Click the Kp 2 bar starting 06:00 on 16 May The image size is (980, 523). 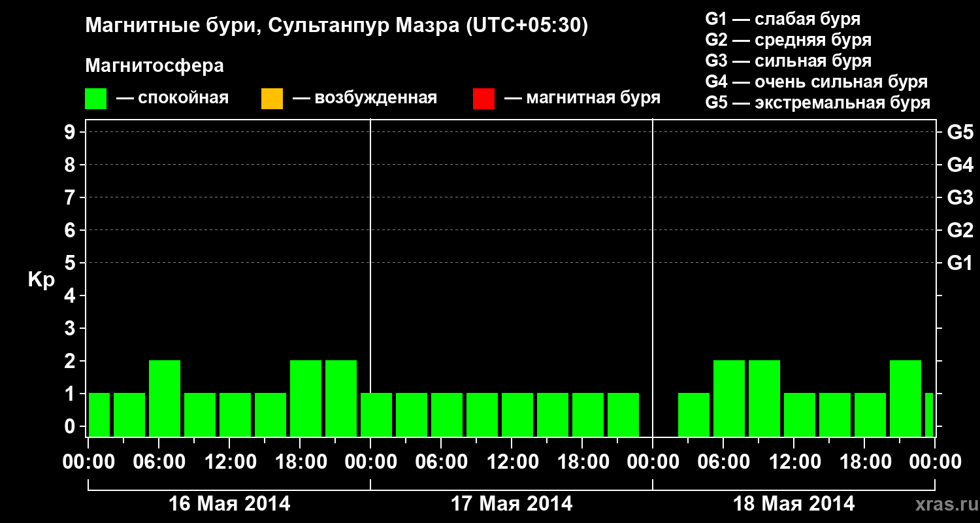pos(165,398)
